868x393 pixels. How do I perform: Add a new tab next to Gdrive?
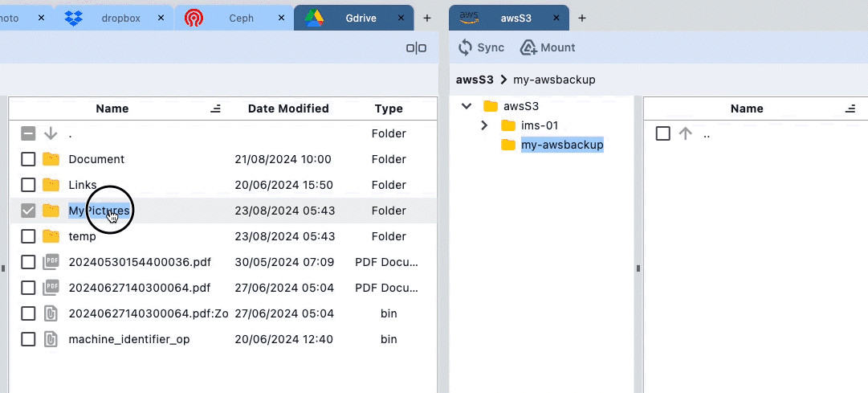tap(427, 18)
